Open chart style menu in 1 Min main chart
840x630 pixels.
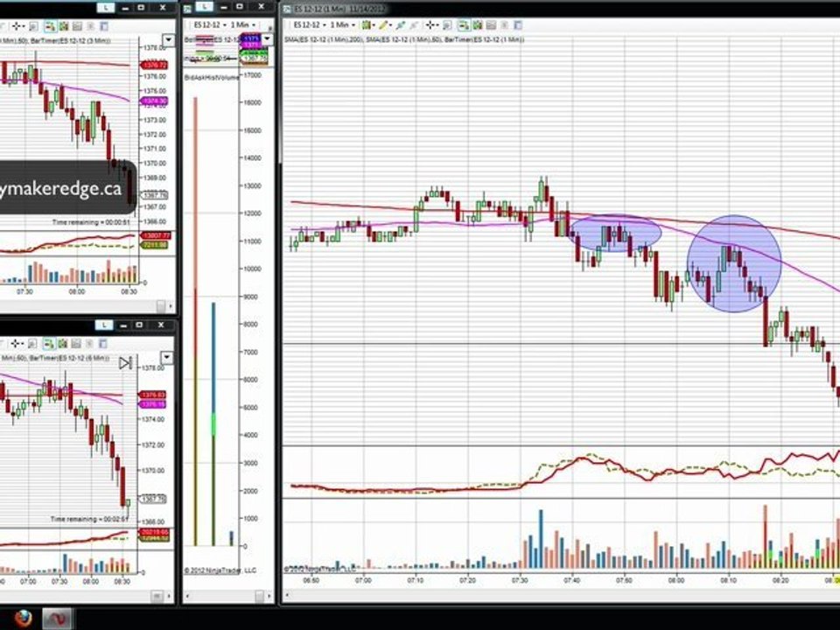367,25
